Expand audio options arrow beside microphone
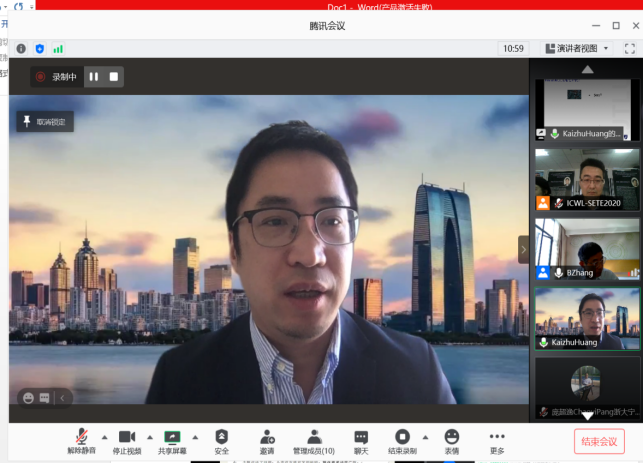Screen dimensions: 643x463 click(x=103, y=437)
